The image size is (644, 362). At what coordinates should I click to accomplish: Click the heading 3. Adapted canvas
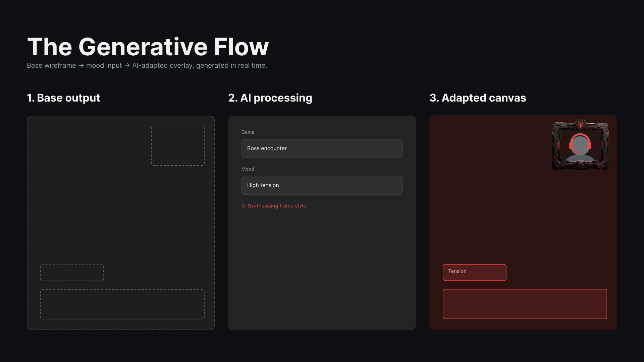click(x=478, y=98)
